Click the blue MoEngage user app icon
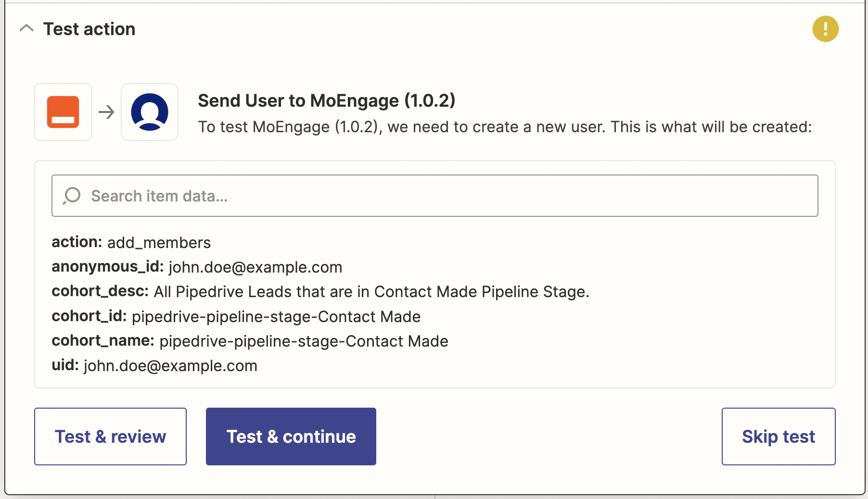 150,112
